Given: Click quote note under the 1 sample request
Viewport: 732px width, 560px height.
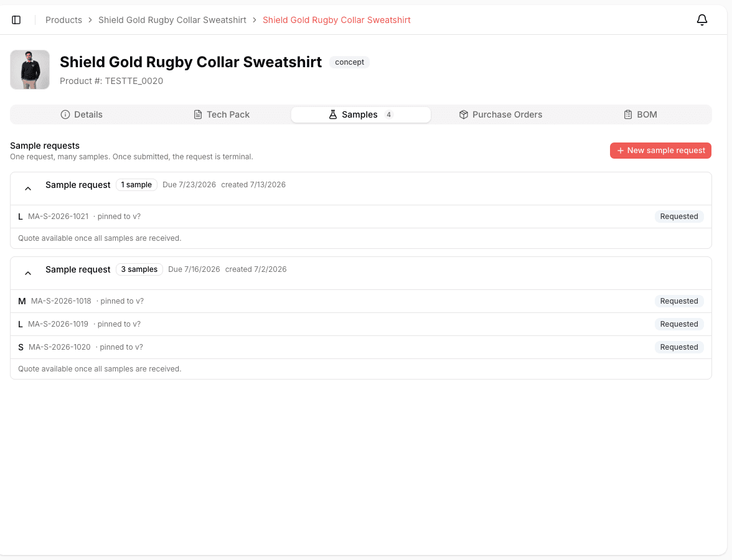Looking at the screenshot, I should (100, 238).
